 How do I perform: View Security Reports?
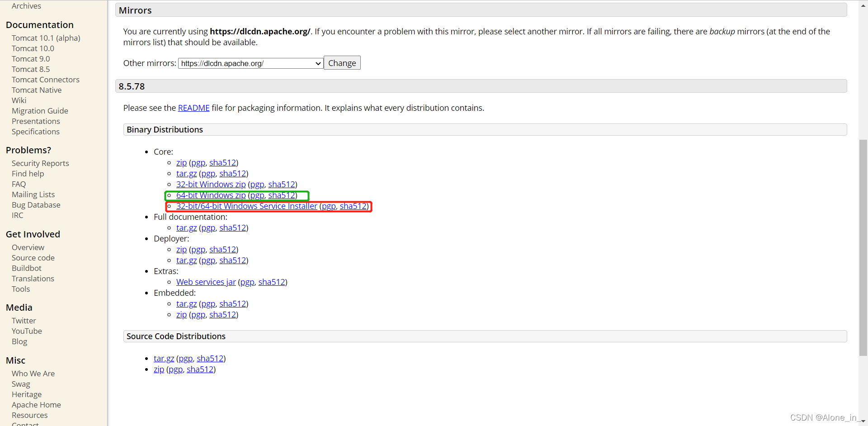[x=40, y=163]
